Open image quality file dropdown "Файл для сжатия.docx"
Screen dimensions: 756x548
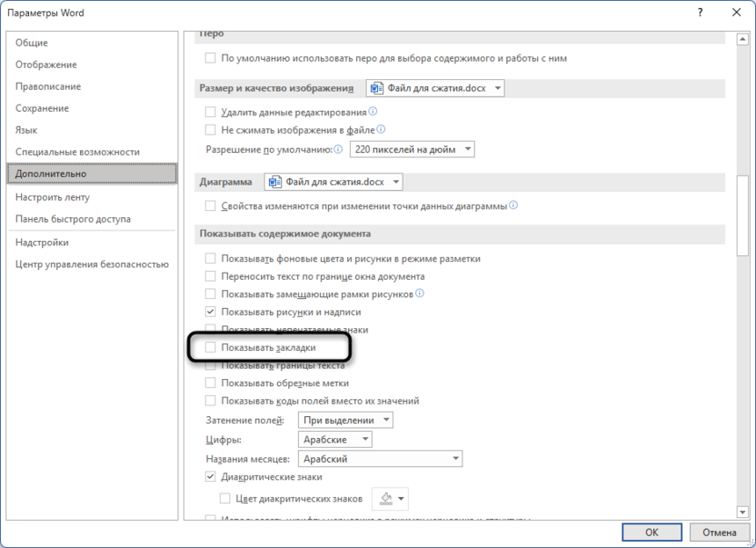435,88
